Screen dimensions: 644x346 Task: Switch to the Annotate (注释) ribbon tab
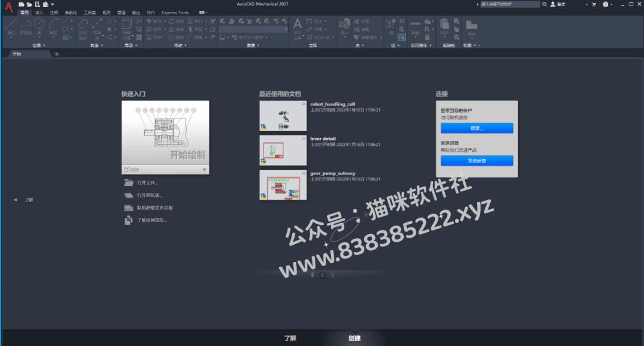54,13
